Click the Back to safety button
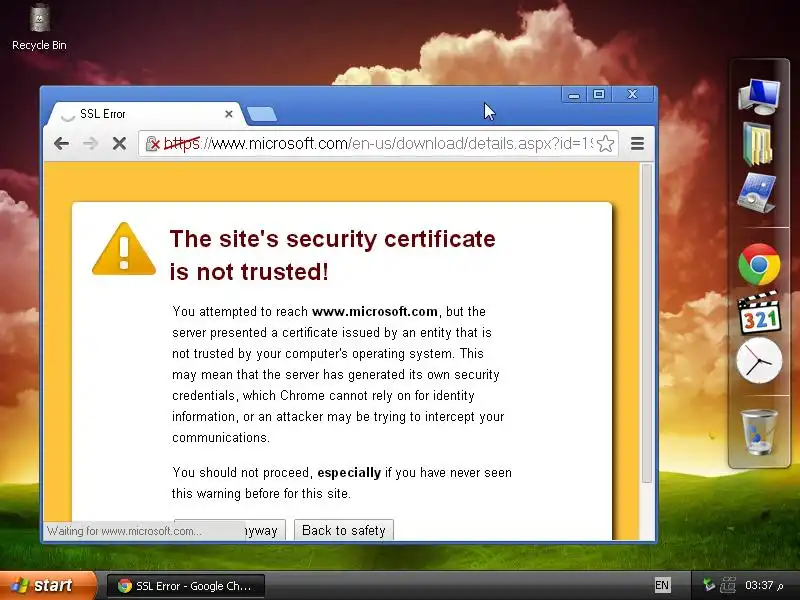This screenshot has height=600, width=800. [343, 530]
